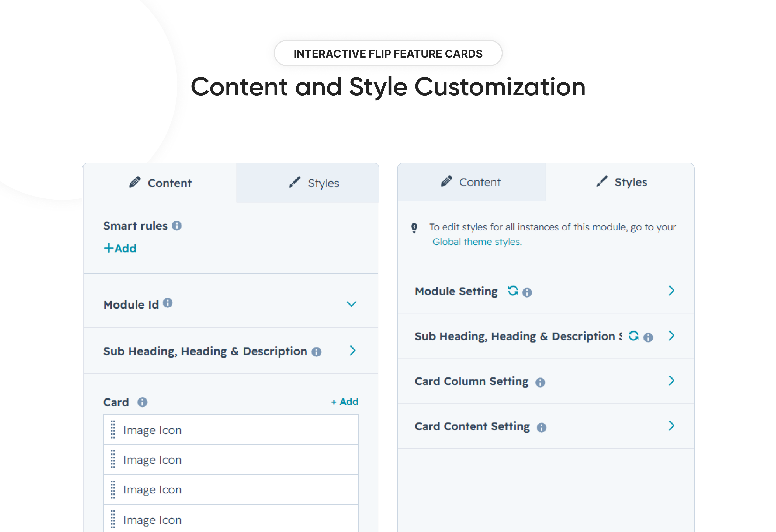Click the Card Content Setting info icon
776x532 pixels.
pyautogui.click(x=542, y=428)
